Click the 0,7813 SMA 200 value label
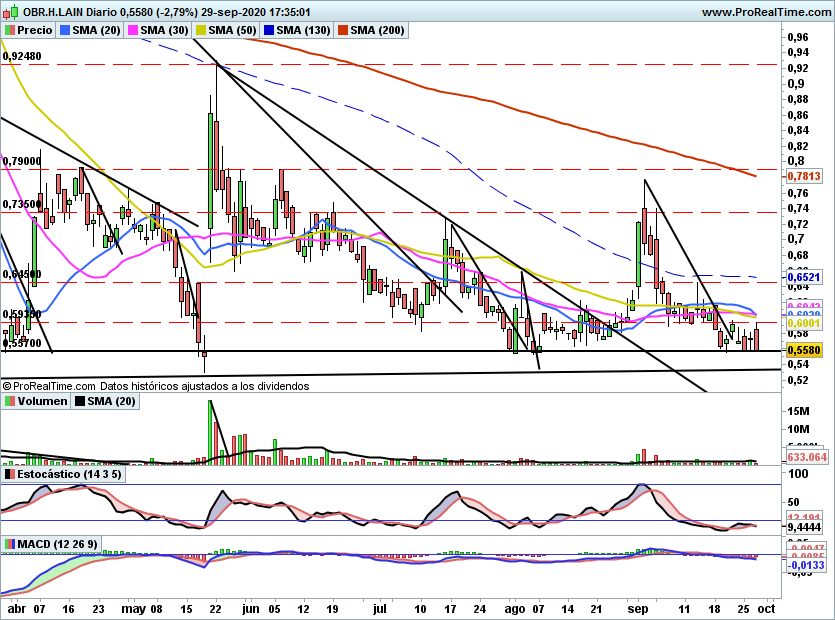The width and height of the screenshot is (835, 620). [x=804, y=176]
